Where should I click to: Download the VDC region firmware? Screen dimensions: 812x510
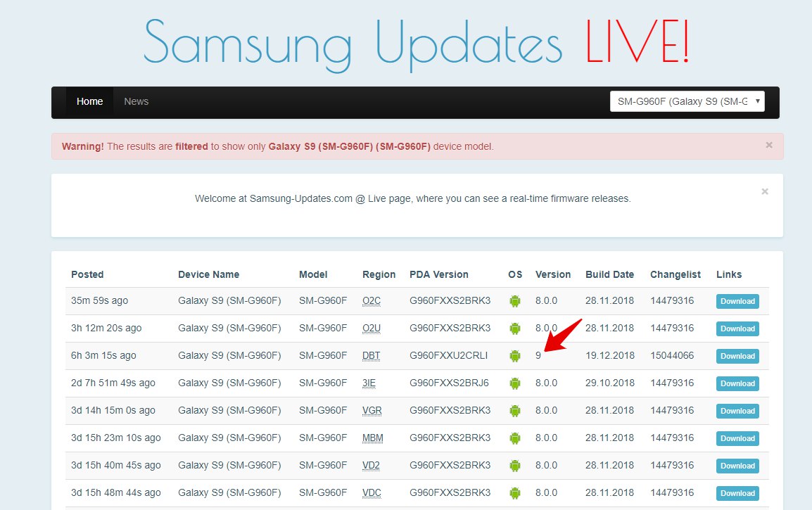(x=737, y=493)
